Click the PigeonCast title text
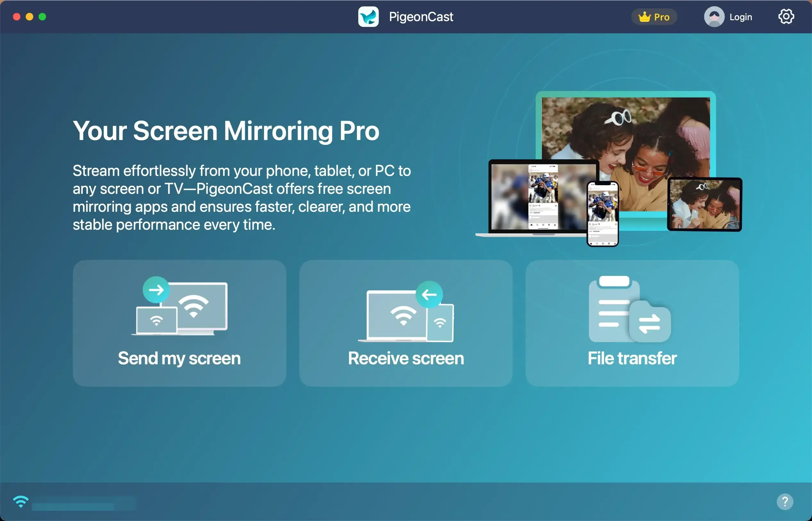The width and height of the screenshot is (812, 521). (421, 17)
